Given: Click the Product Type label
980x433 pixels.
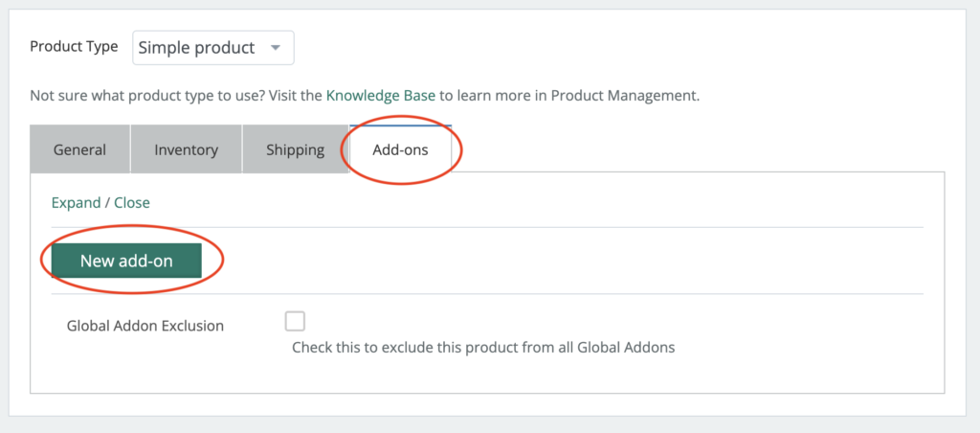Looking at the screenshot, I should pos(74,47).
